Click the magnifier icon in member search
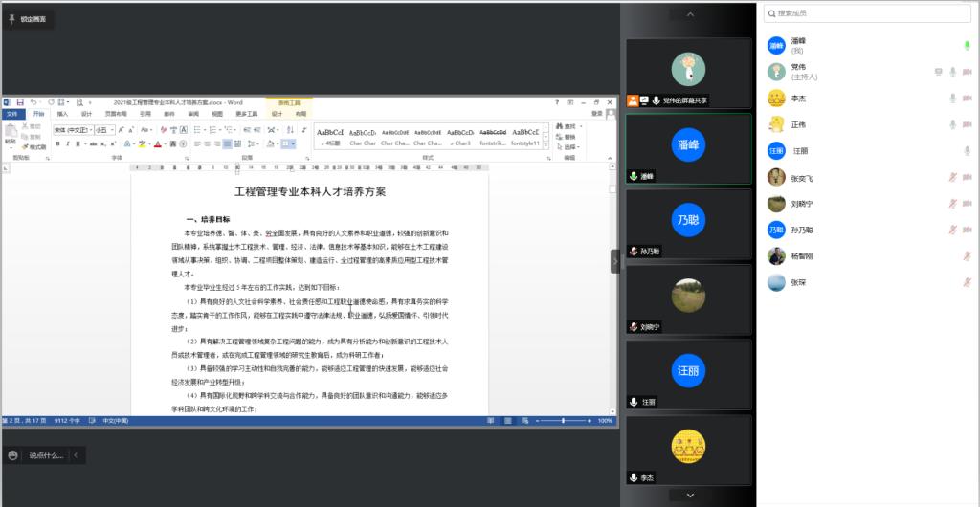The height and width of the screenshot is (507, 980). click(x=771, y=13)
